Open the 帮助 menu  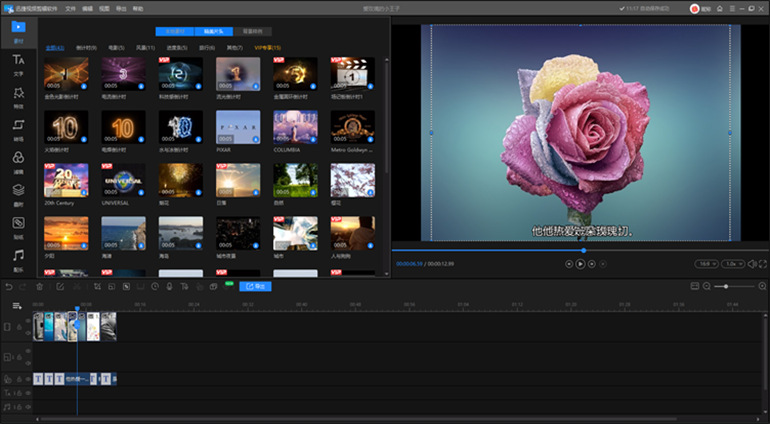point(138,9)
